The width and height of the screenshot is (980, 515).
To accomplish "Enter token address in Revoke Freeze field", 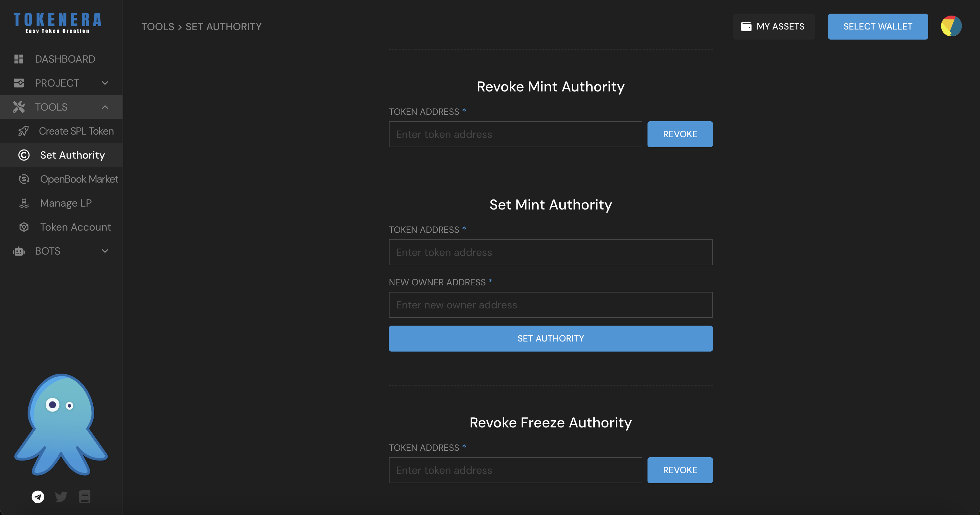I will tap(515, 470).
